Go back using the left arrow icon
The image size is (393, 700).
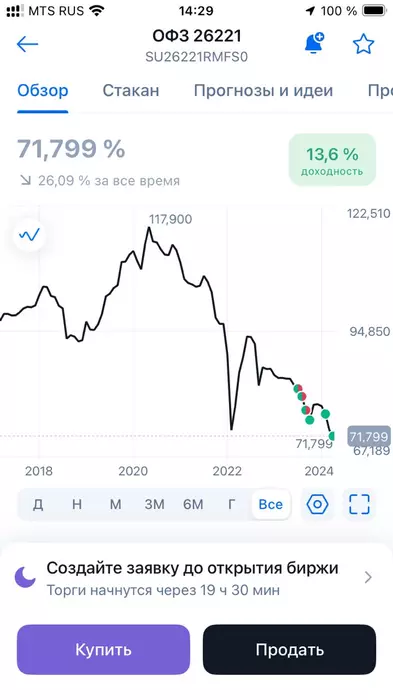tap(27, 44)
